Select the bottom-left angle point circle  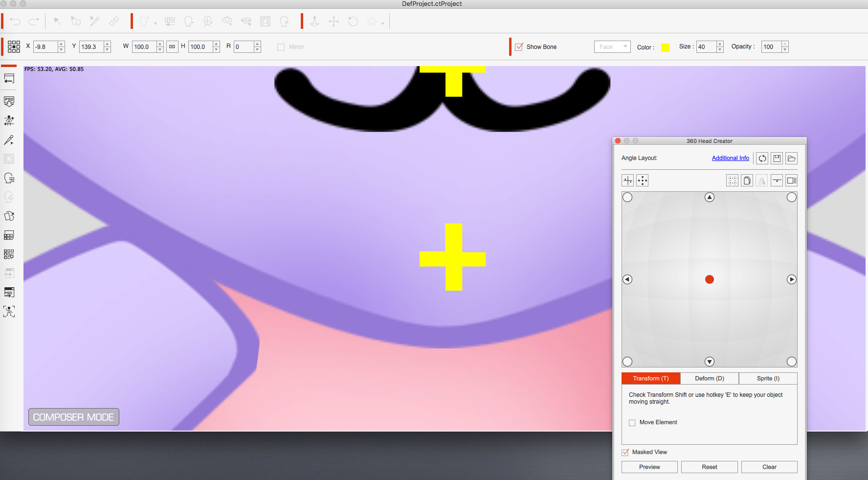[627, 362]
